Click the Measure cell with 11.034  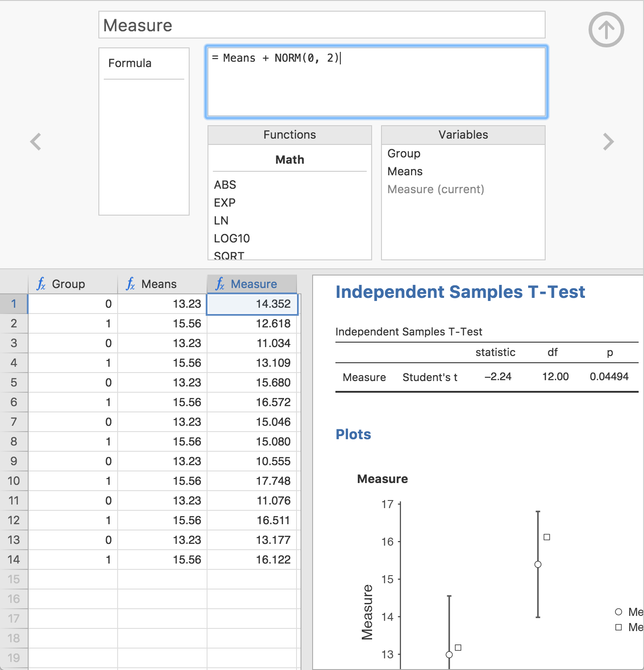(252, 343)
